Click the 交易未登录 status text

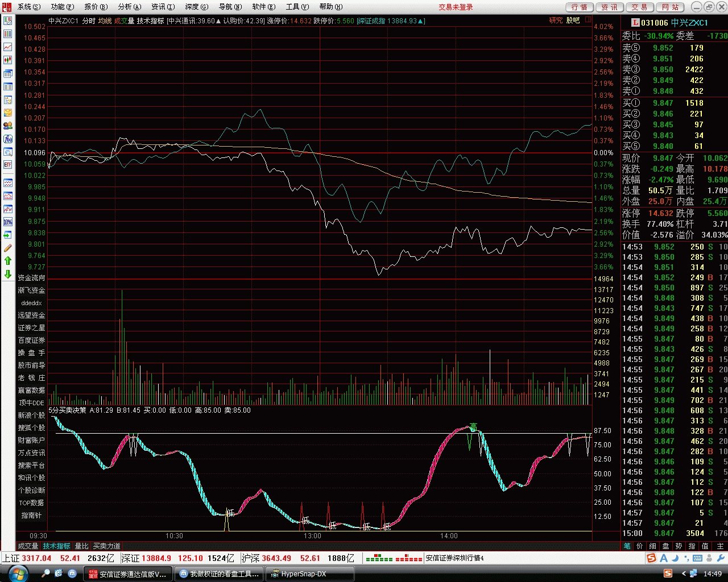click(x=456, y=7)
